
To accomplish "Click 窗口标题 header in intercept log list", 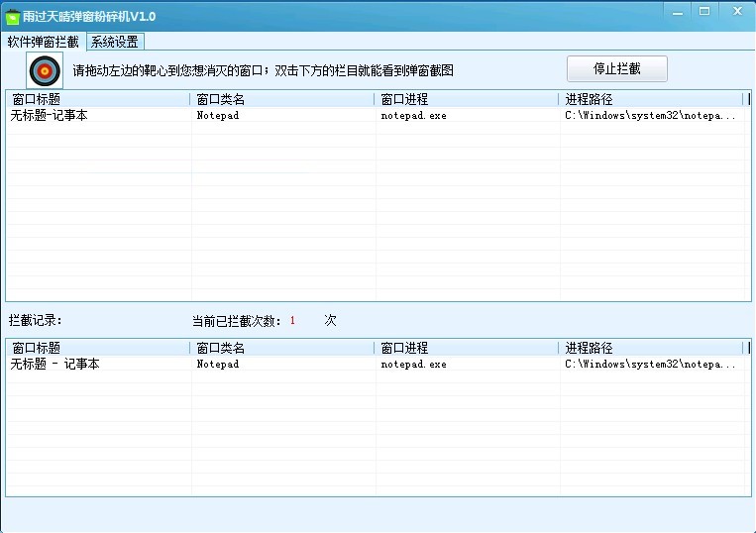I will click(98, 348).
